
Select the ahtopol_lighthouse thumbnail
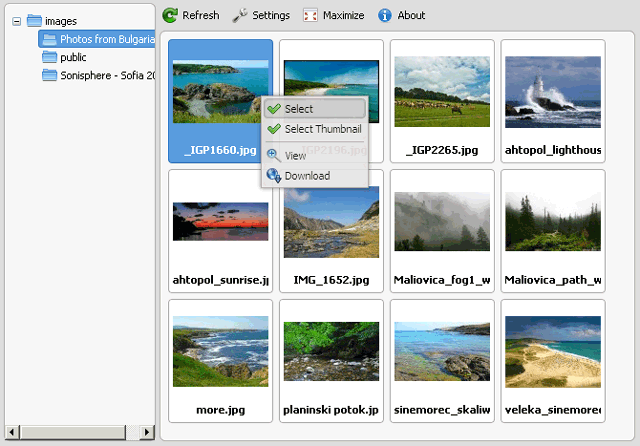click(x=553, y=92)
